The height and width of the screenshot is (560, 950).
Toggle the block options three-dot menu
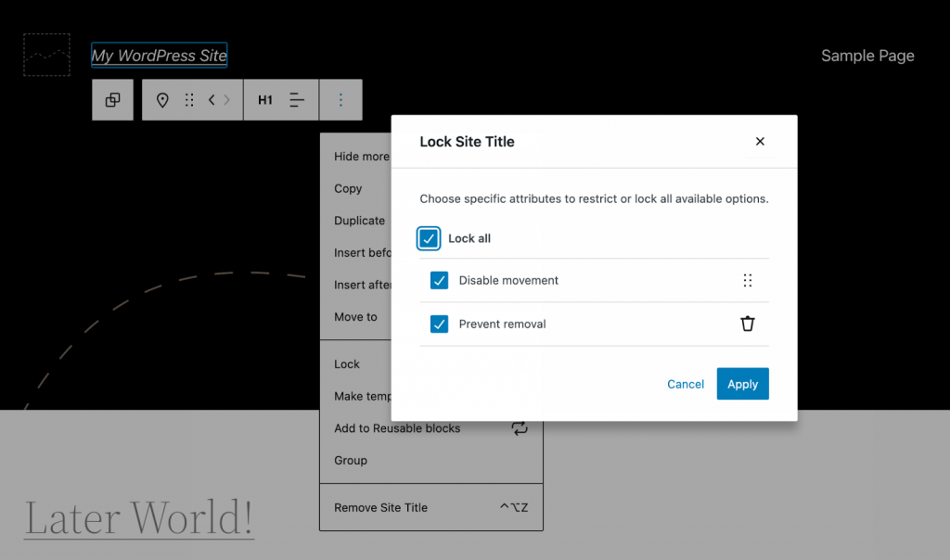340,100
